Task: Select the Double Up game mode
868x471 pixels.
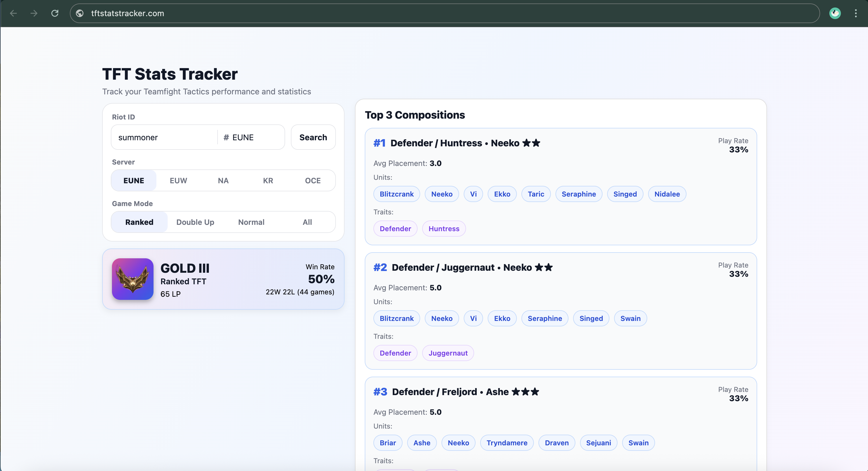Action: 195,222
